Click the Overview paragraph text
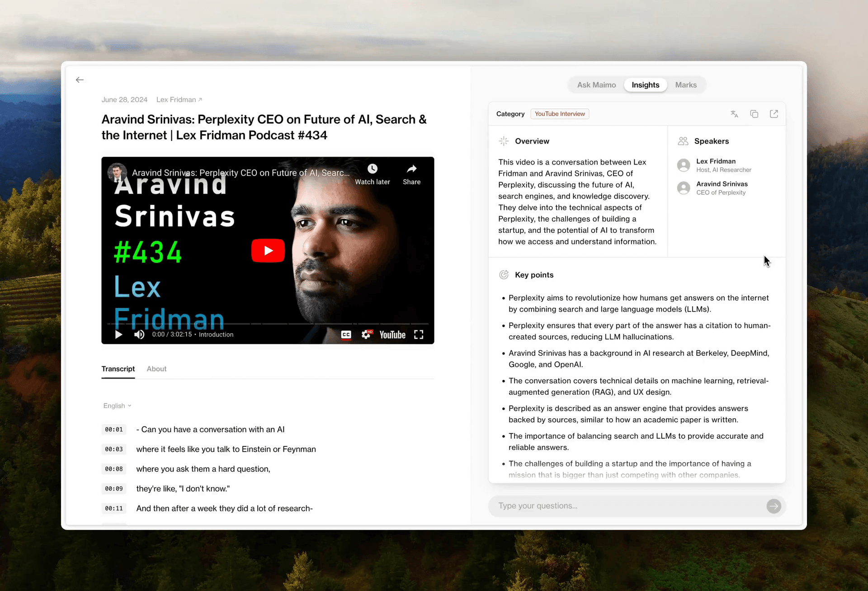 pyautogui.click(x=577, y=202)
